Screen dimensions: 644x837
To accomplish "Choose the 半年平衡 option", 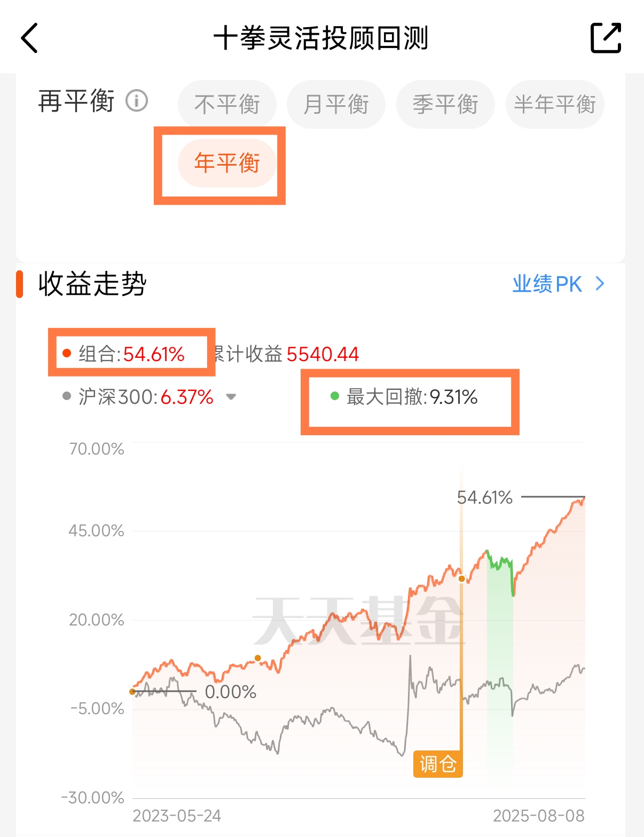I will pos(555,104).
